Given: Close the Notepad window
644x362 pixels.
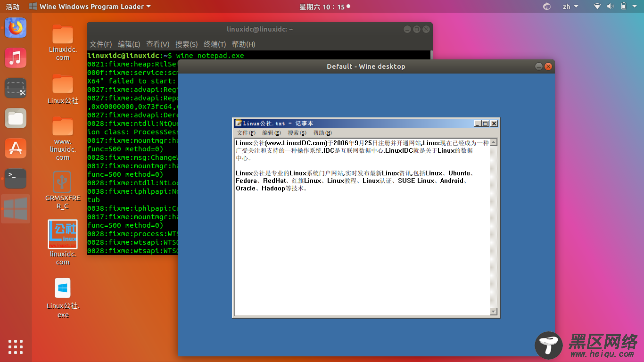Looking at the screenshot, I should pos(494,123).
